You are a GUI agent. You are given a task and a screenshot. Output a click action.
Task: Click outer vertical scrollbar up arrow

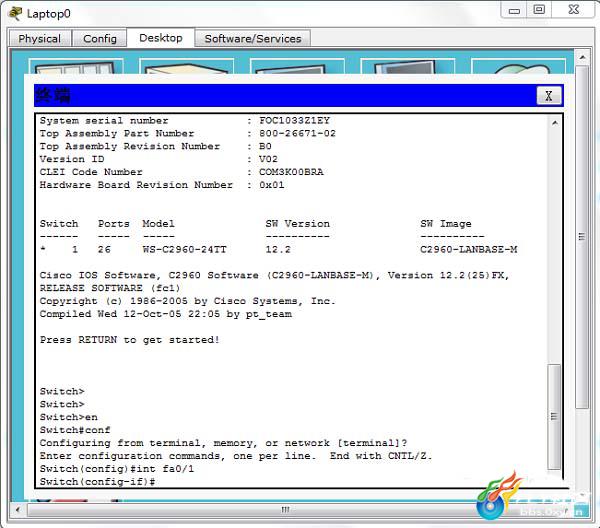[582, 57]
